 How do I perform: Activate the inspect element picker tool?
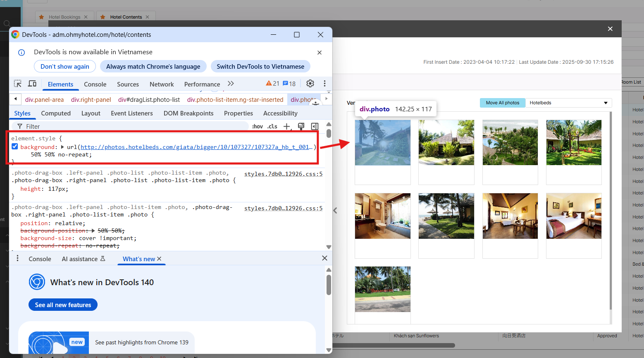click(17, 84)
